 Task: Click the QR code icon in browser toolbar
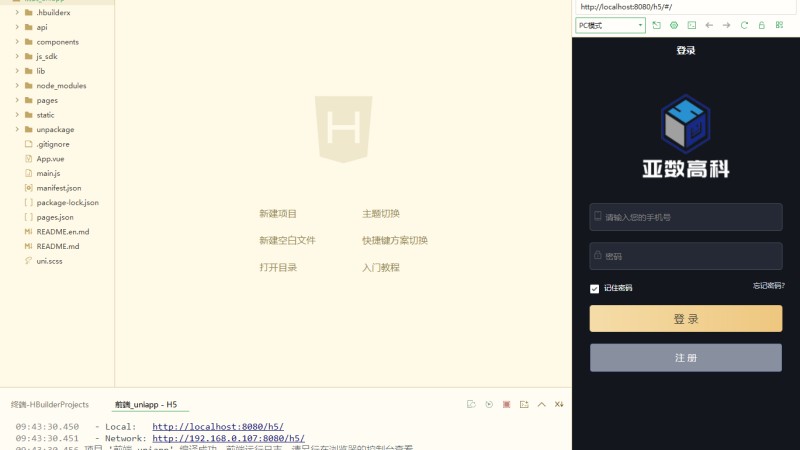pyautogui.click(x=779, y=25)
